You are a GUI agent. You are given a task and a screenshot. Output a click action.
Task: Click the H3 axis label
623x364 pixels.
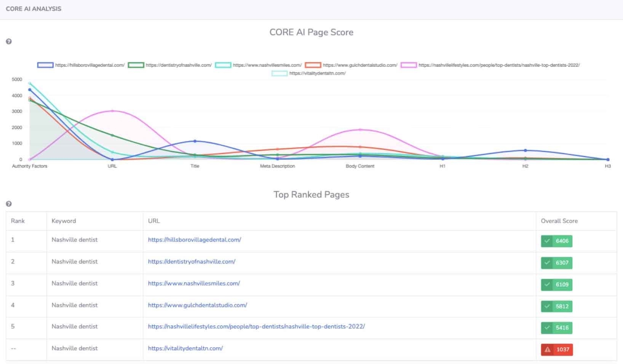pyautogui.click(x=608, y=166)
